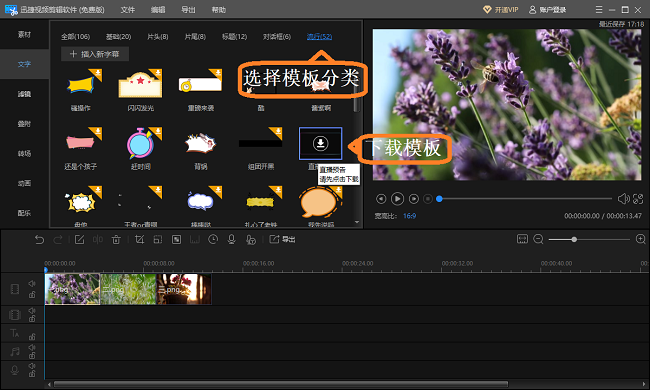Apply the mosaic tool icon
650x390 pixels.
click(177, 240)
